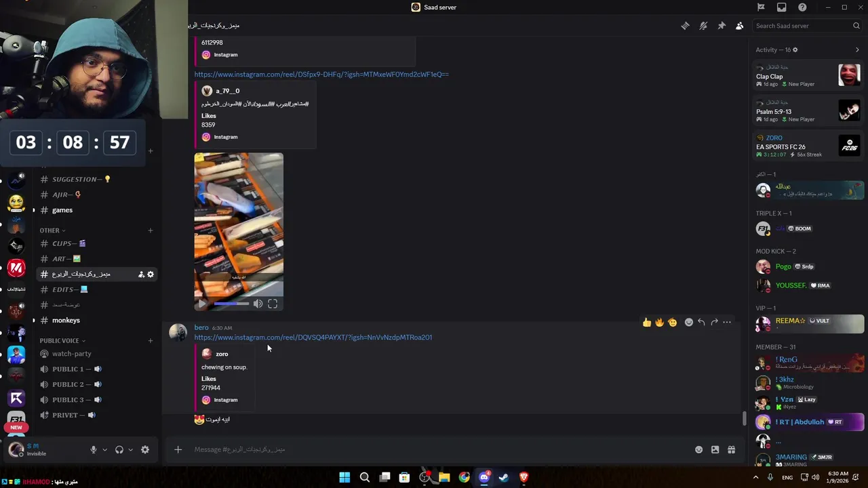Expand the Activity panel with the chevron

[x=857, y=49]
